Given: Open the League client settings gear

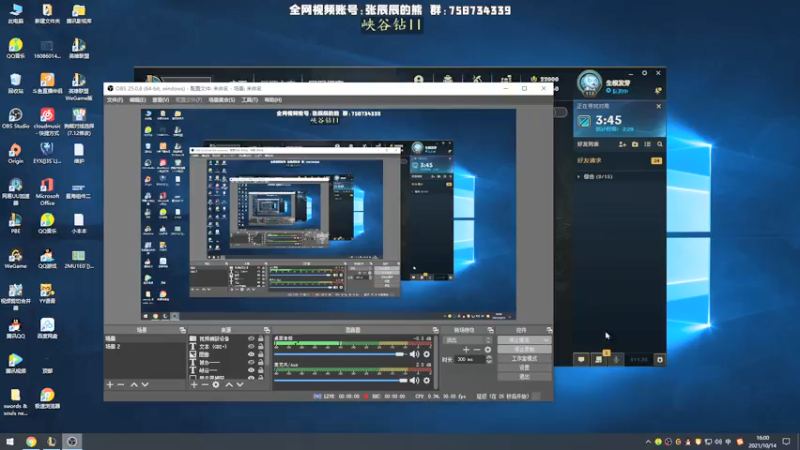Looking at the screenshot, I should [x=644, y=73].
